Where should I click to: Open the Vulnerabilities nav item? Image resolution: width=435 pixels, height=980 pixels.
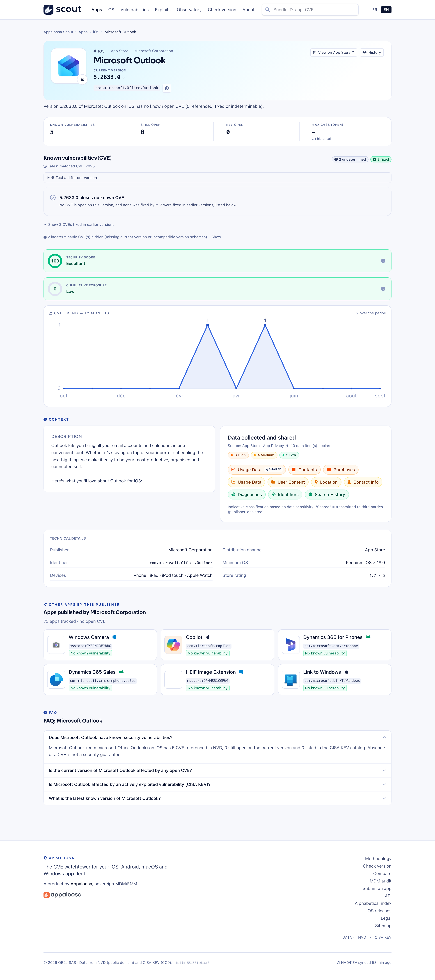pyautogui.click(x=135, y=10)
